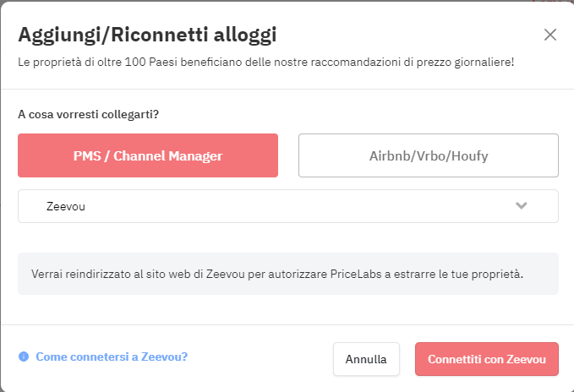Screen dimensions: 574x392
Task: Click the grey redirection notice banner
Action: point(287,274)
